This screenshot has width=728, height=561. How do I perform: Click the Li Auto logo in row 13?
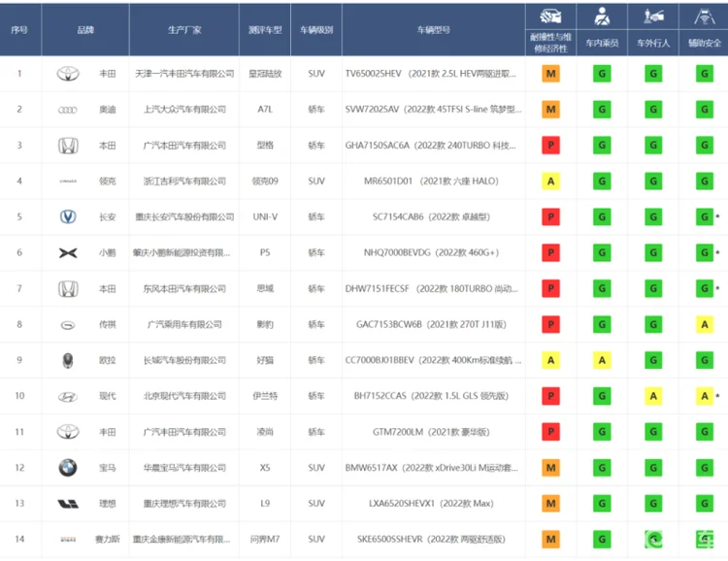pyautogui.click(x=68, y=504)
